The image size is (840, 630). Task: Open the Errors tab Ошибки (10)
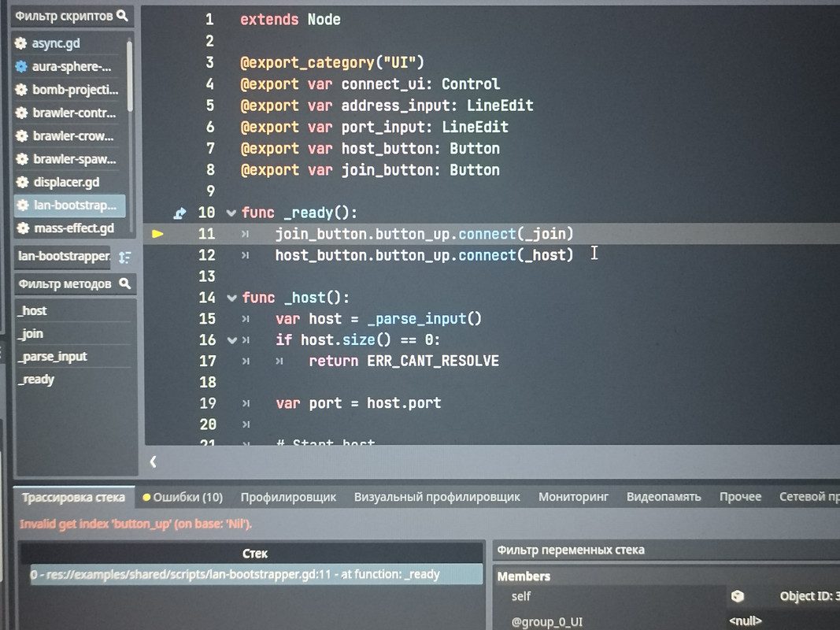click(x=183, y=497)
